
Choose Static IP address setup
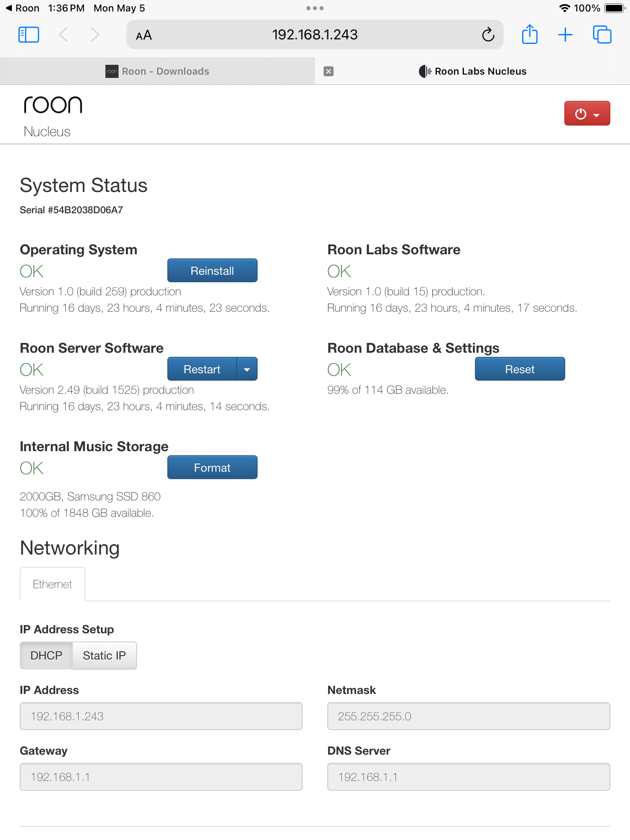point(104,655)
